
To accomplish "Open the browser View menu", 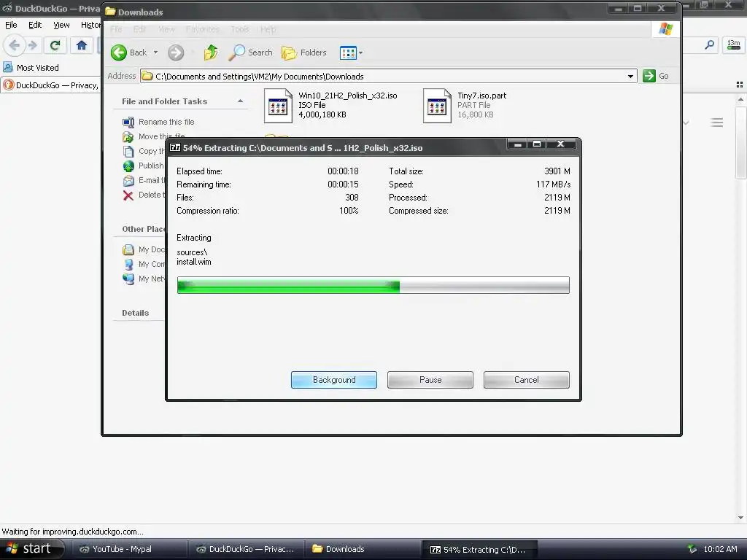I will pyautogui.click(x=61, y=25).
